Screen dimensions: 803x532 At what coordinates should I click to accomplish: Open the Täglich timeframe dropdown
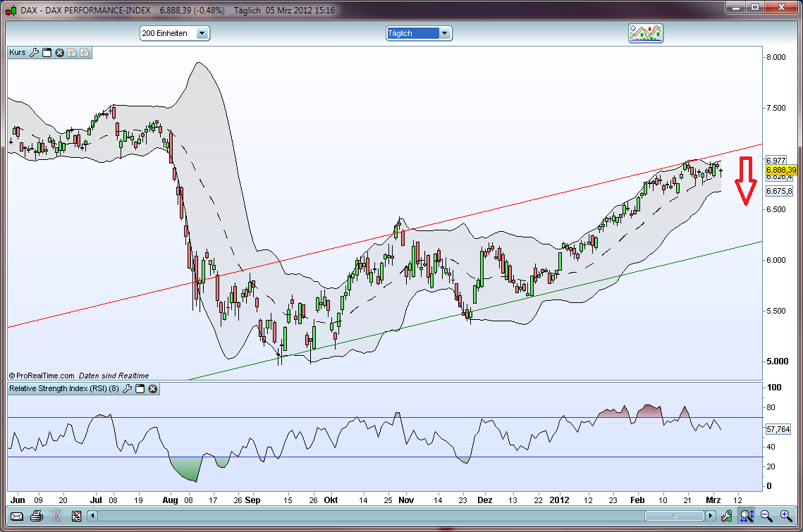[x=445, y=32]
